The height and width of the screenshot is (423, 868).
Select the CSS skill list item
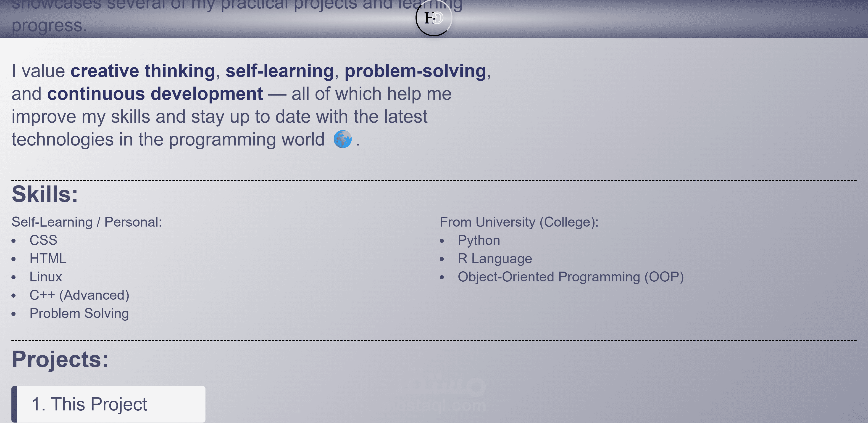click(43, 240)
